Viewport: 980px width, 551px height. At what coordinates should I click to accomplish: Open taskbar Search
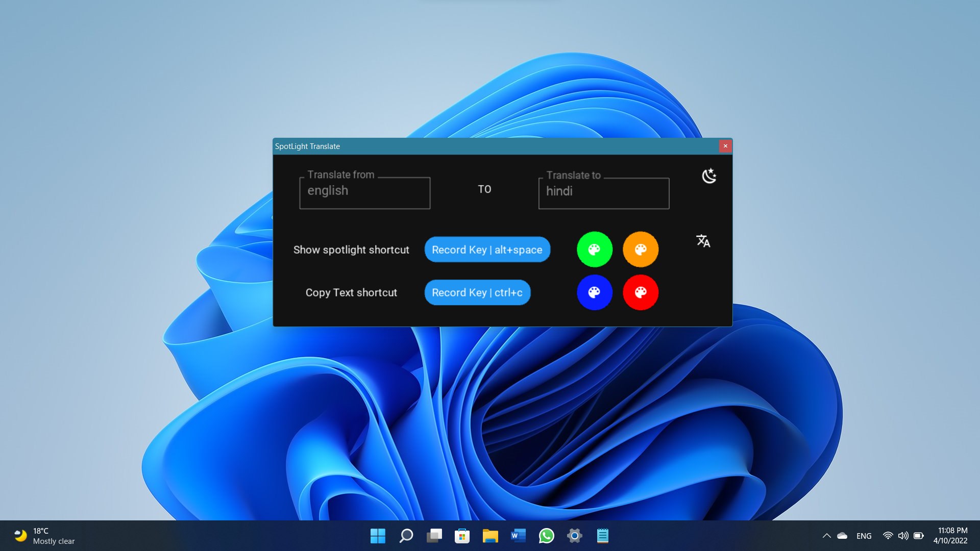pos(406,536)
